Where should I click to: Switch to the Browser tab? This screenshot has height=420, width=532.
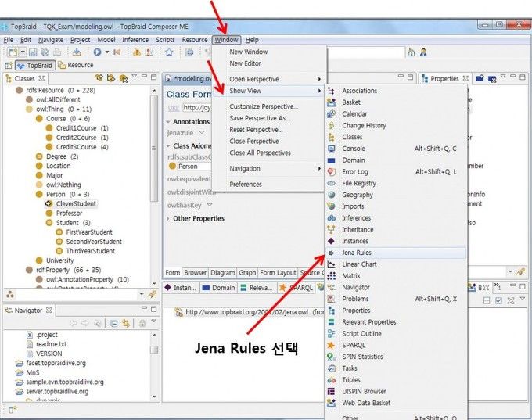point(195,273)
